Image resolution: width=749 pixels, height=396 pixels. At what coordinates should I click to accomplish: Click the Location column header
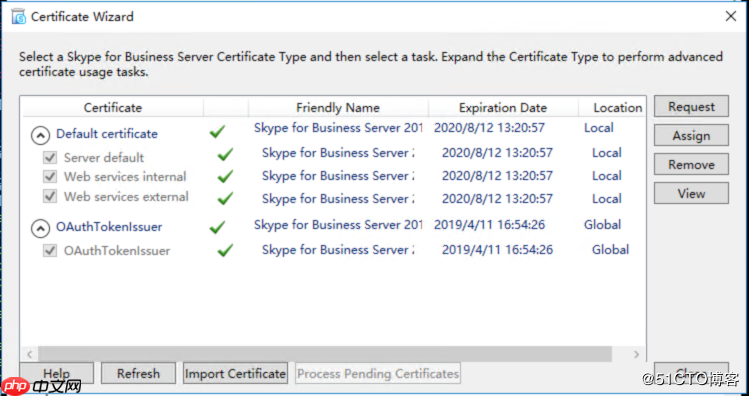click(x=612, y=107)
